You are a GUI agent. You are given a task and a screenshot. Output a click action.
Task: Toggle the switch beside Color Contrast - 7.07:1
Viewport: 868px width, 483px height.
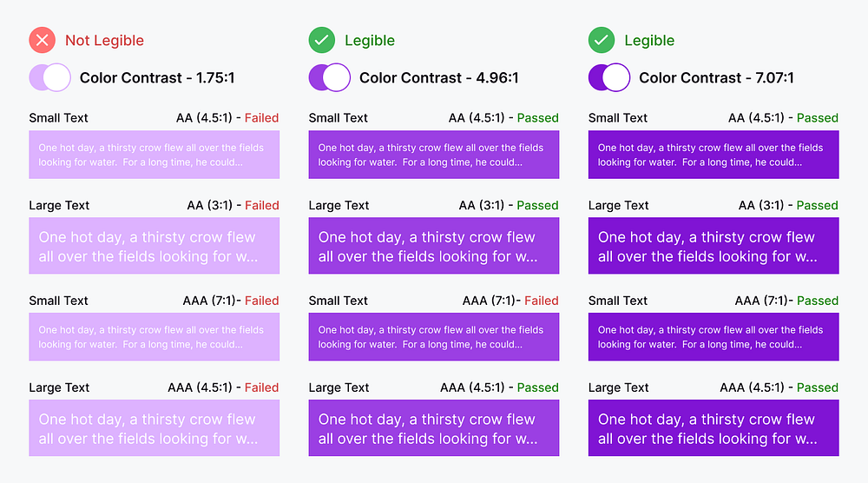click(608, 77)
